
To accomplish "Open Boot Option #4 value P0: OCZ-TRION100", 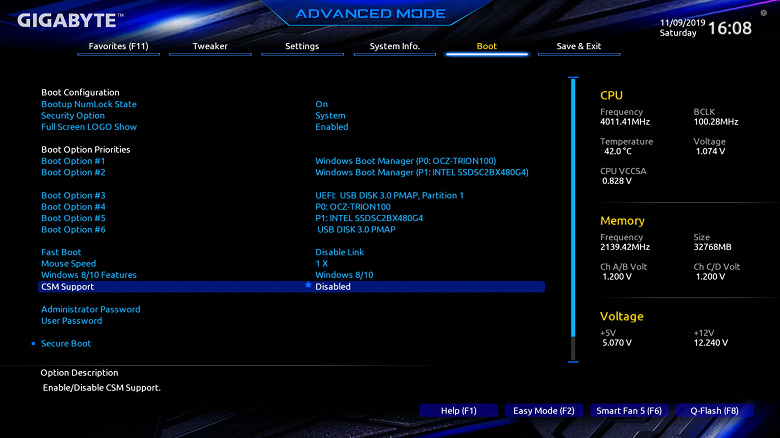I will pos(353,207).
